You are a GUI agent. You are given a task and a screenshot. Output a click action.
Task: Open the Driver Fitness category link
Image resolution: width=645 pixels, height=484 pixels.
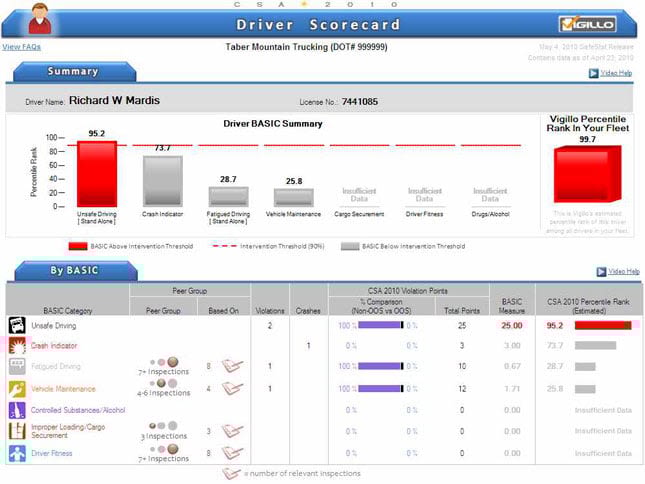point(52,454)
